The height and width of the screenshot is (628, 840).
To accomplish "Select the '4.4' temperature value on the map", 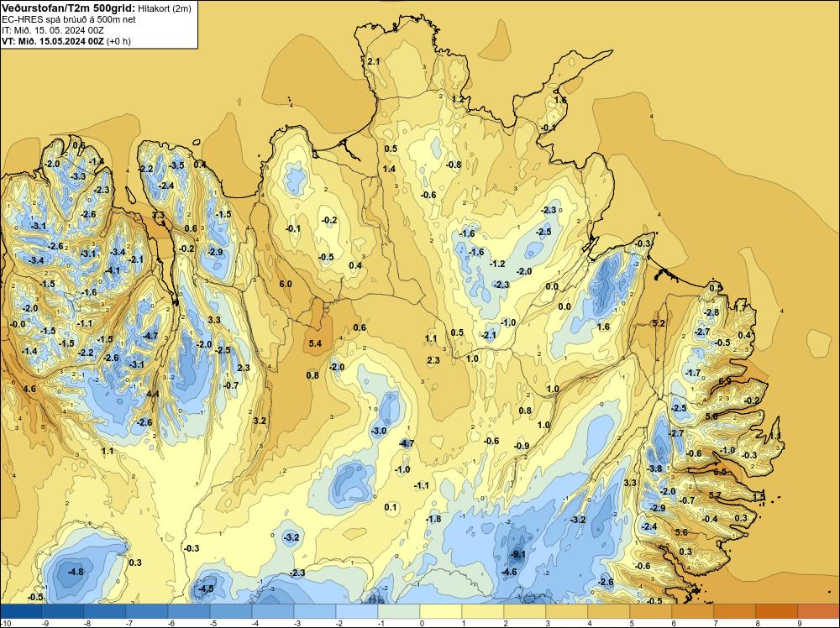I will click(153, 394).
